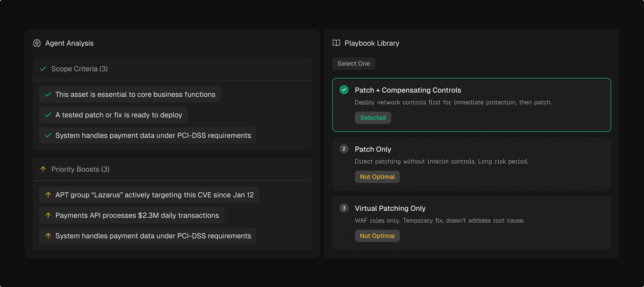This screenshot has height=287, width=644.
Task: Click the green checkmark beside Scope Criteria
Action: tap(43, 69)
